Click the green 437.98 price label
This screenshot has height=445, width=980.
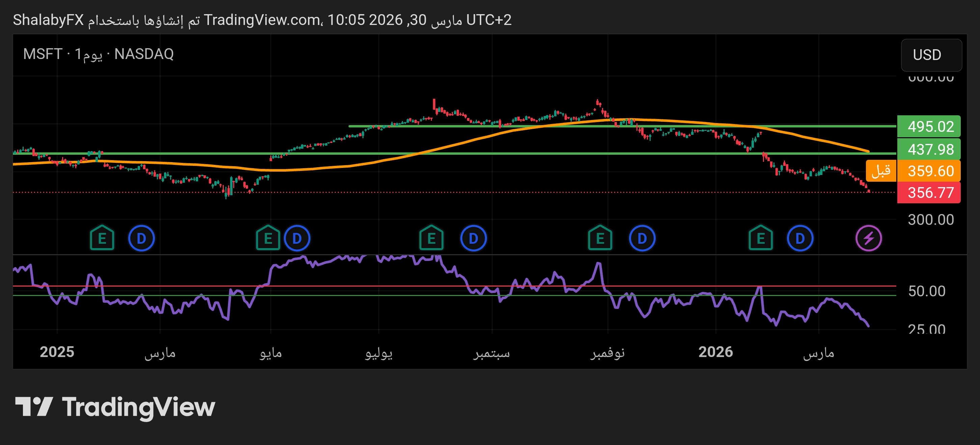[x=929, y=149]
